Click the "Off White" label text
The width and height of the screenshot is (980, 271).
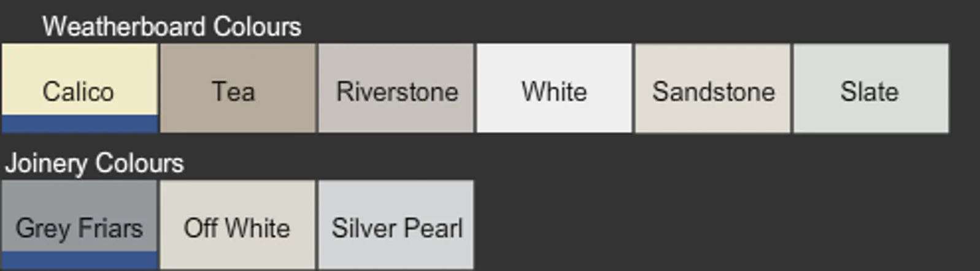pos(237,229)
